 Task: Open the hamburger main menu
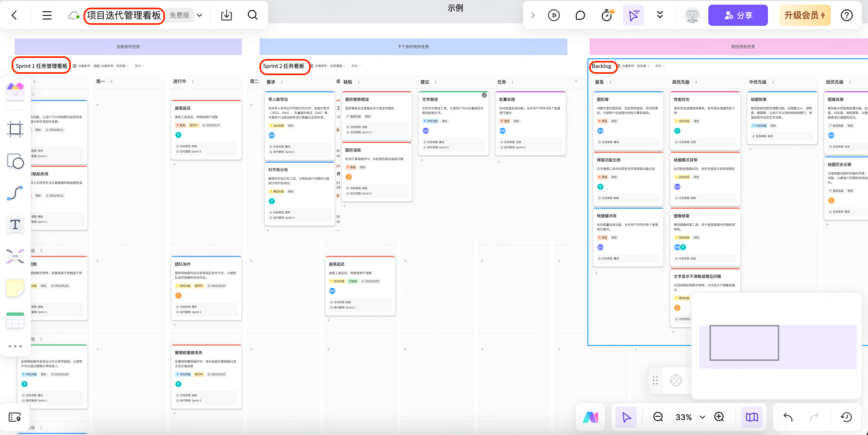[47, 16]
